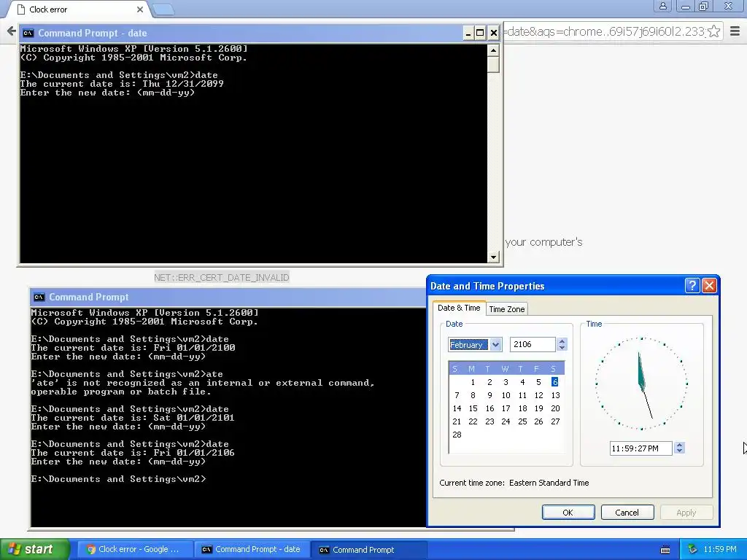Screen dimensions: 747x560
Task: Open the Windows start button
Action: click(35, 549)
